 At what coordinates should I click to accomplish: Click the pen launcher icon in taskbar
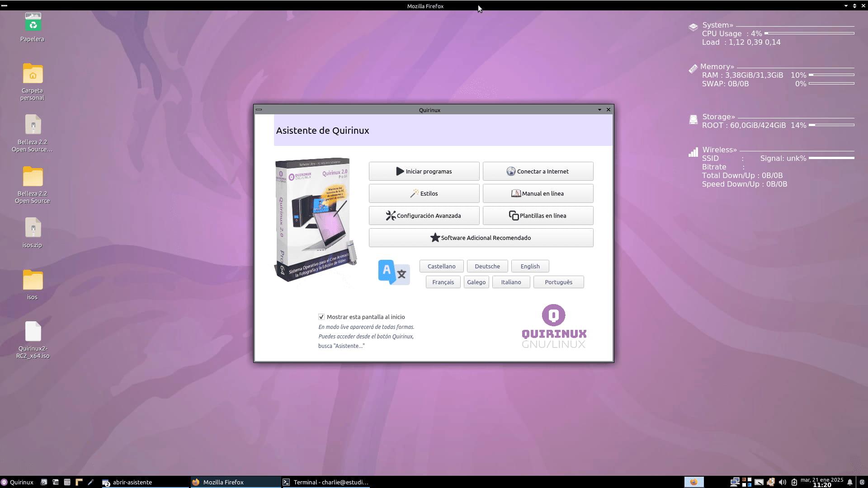point(90,482)
